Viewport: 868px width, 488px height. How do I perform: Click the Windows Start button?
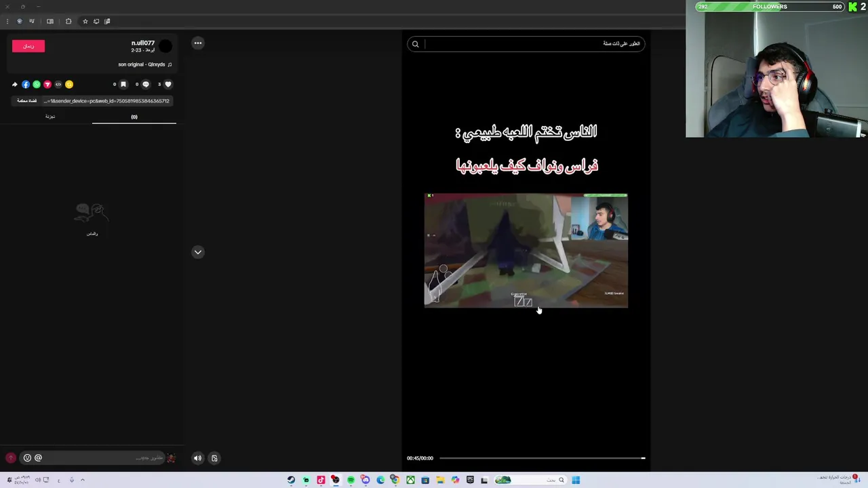[x=576, y=480]
